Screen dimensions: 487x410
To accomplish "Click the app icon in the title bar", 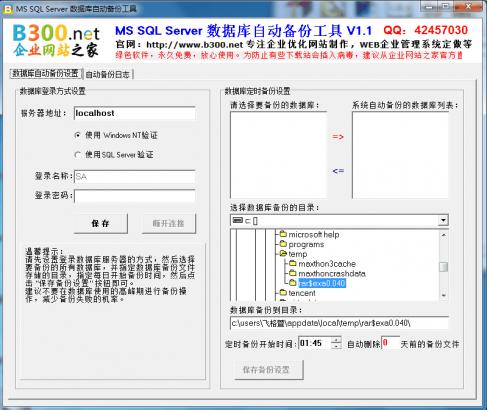I will pos(7,9).
